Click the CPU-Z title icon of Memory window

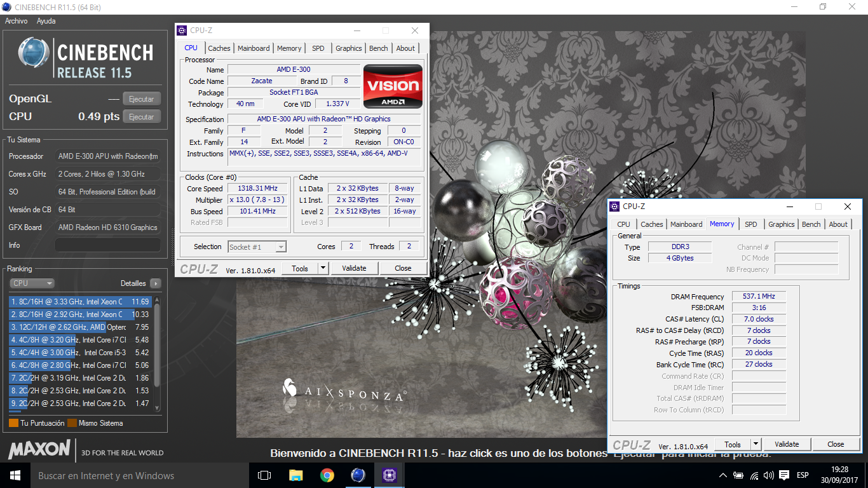pyautogui.click(x=614, y=207)
